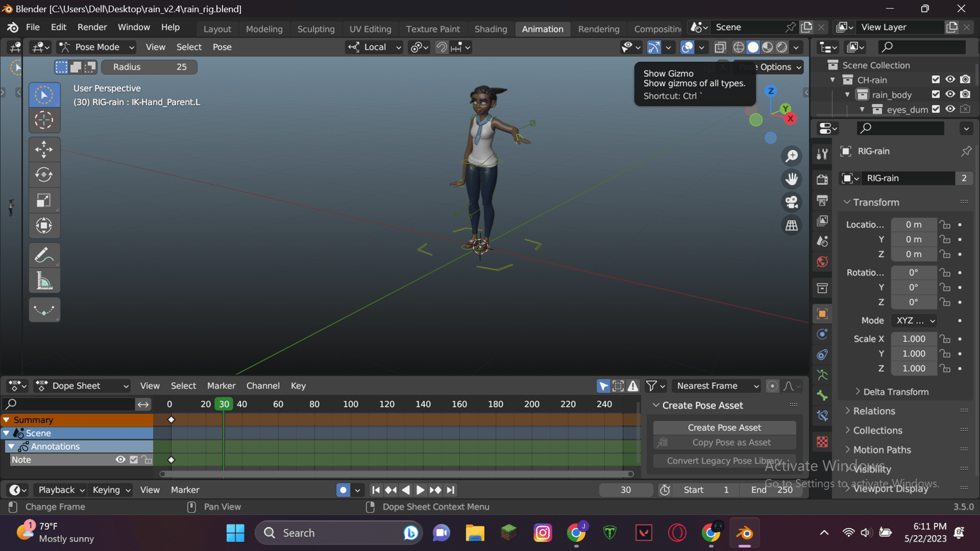The height and width of the screenshot is (551, 980).
Task: Open the World properties tab
Action: 822,262
